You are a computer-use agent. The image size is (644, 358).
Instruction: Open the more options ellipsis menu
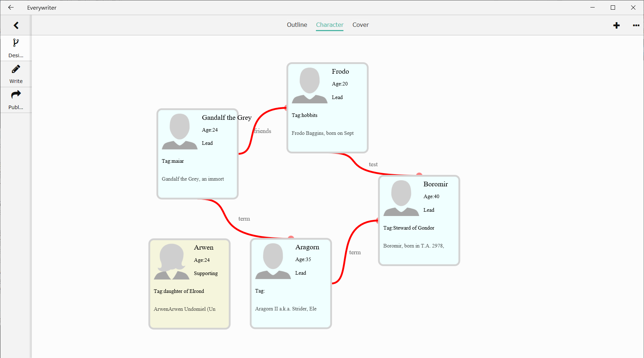click(636, 25)
